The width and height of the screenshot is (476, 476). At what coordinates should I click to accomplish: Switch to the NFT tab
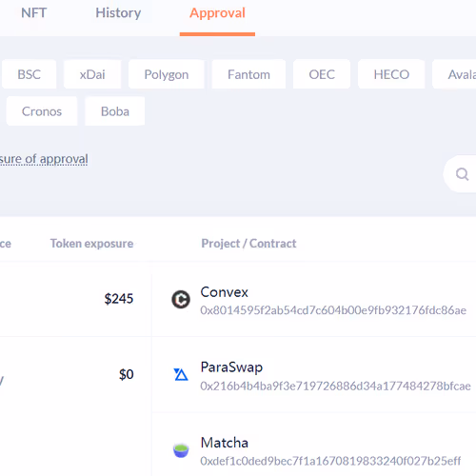tap(34, 13)
